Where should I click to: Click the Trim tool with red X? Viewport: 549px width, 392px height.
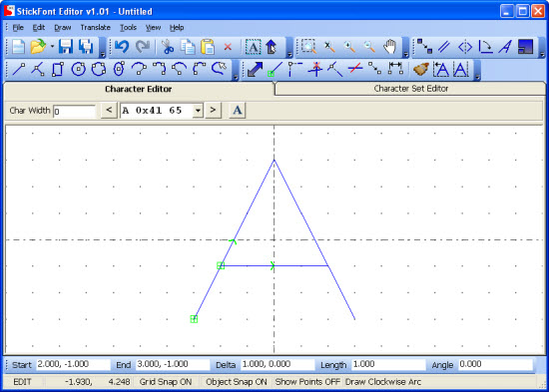[x=315, y=69]
